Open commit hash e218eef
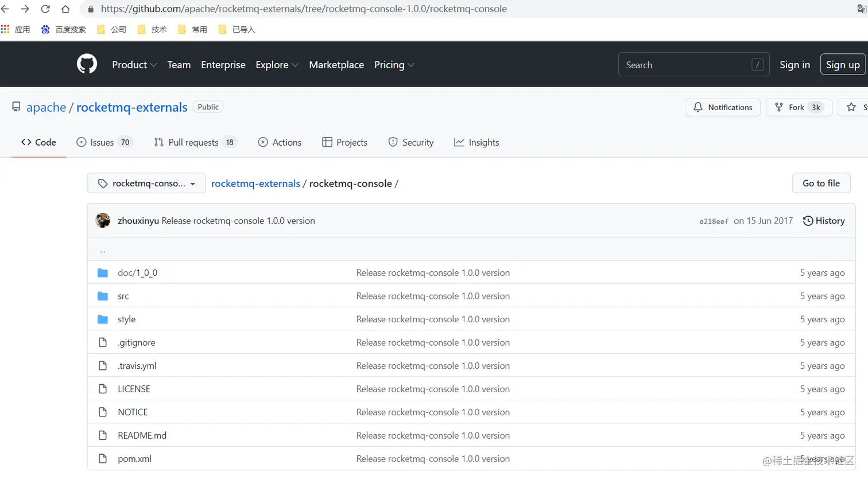 tap(714, 221)
